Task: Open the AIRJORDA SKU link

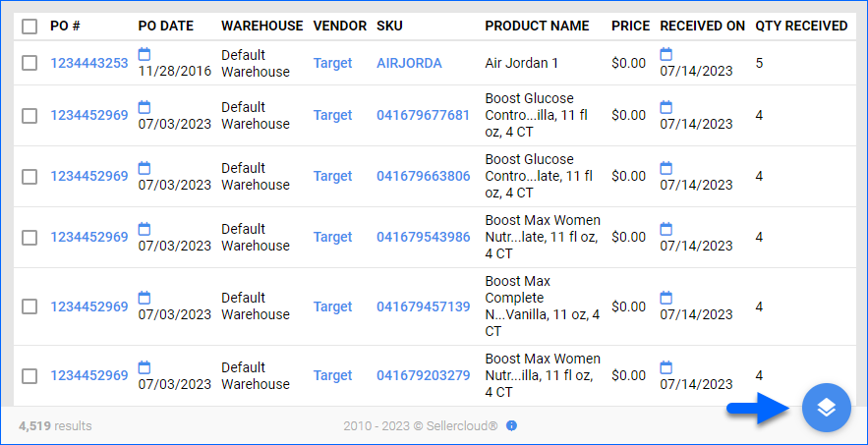Action: pos(409,63)
